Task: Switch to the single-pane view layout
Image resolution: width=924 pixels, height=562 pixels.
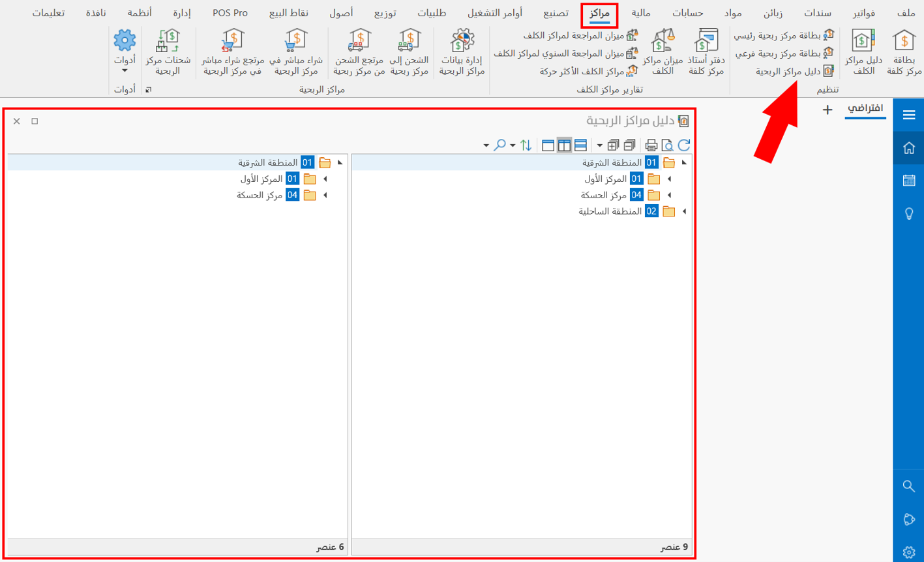Action: (548, 145)
